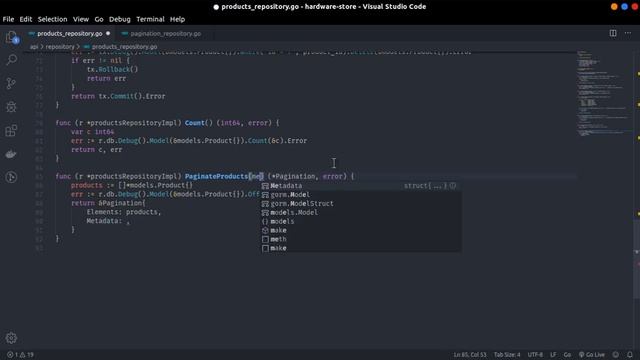Open the Help menu
This screenshot has height=360, width=640.
coord(177,19)
